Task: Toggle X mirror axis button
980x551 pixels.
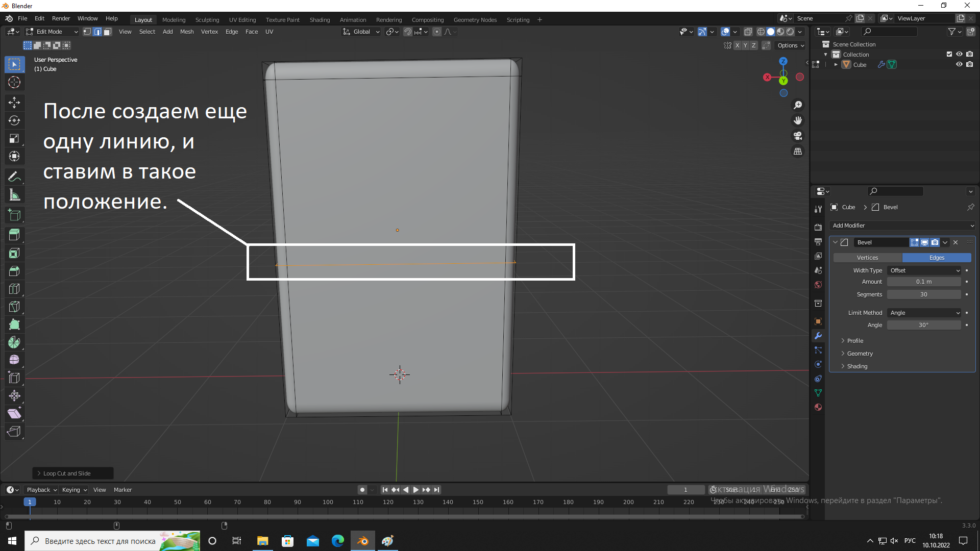Action: (x=737, y=45)
